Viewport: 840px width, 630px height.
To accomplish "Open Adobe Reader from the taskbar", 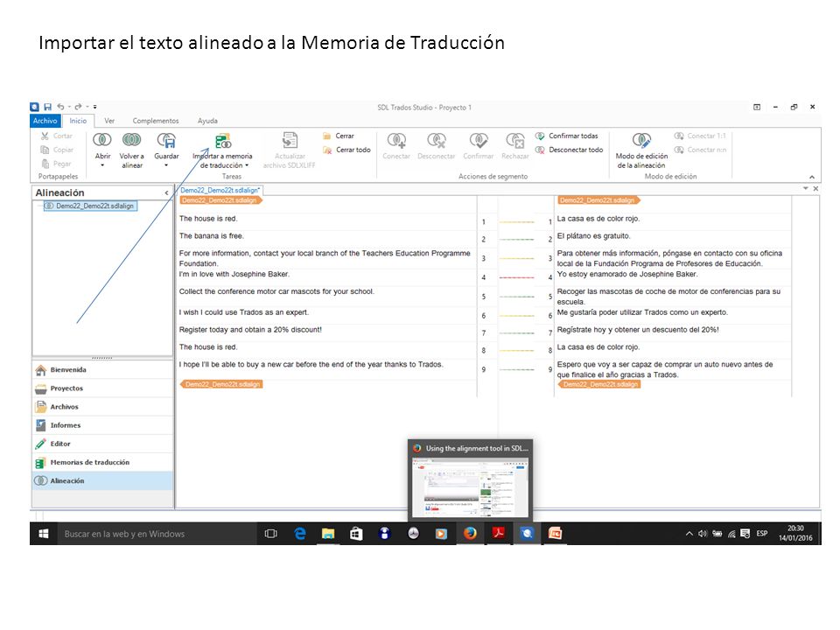I will coord(499,534).
